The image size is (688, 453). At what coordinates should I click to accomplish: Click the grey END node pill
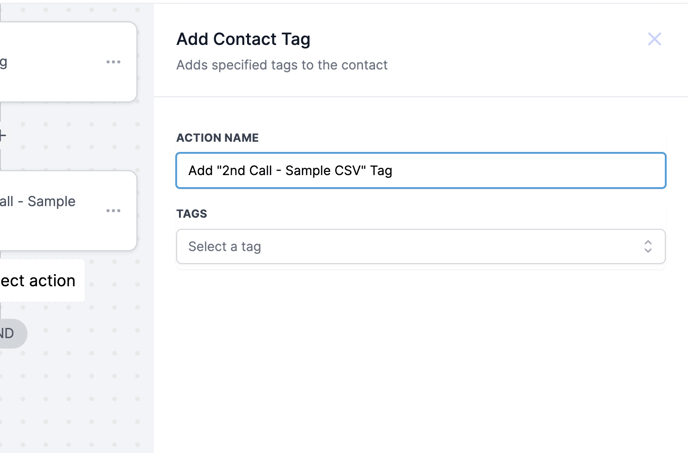click(x=10, y=333)
